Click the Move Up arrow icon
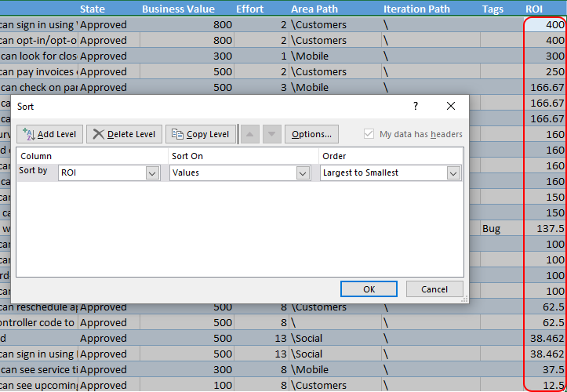The image size is (567, 392). click(250, 134)
